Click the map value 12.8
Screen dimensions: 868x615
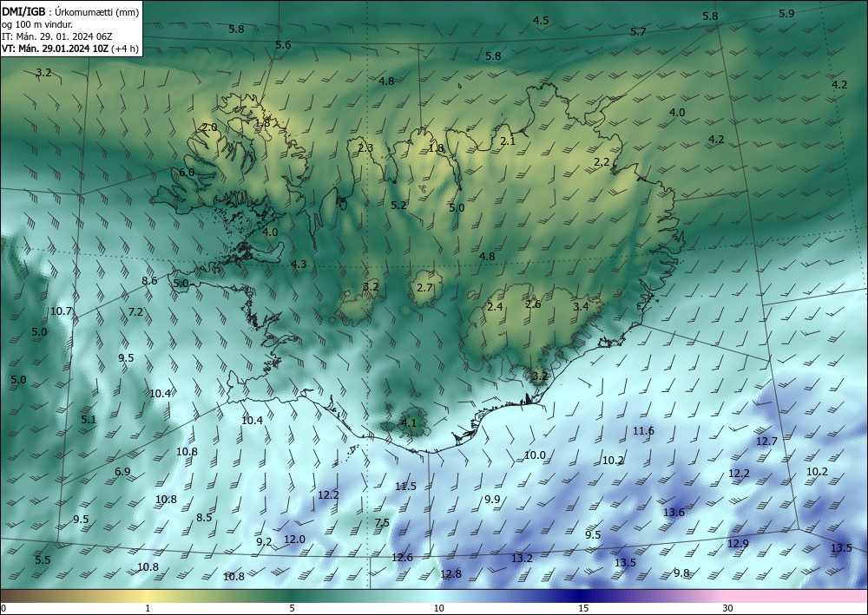pos(450,574)
